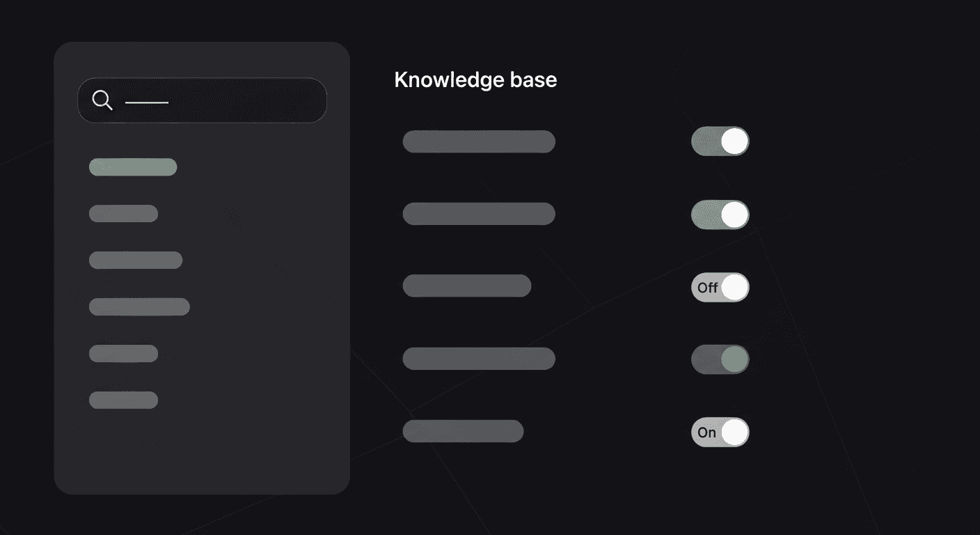Select the highlighted first sidebar item
The height and width of the screenshot is (535, 980).
132,166
